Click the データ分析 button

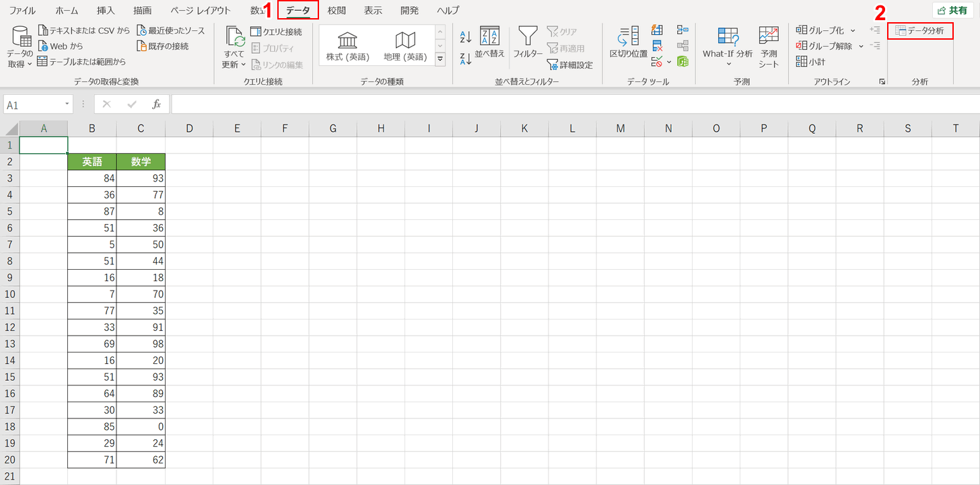click(920, 30)
